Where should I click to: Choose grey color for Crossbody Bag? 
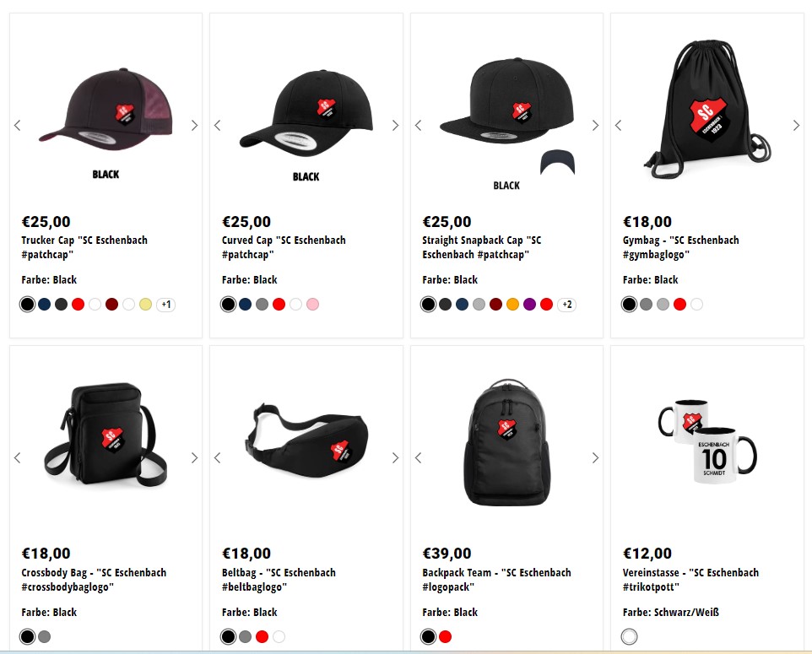tap(45, 637)
